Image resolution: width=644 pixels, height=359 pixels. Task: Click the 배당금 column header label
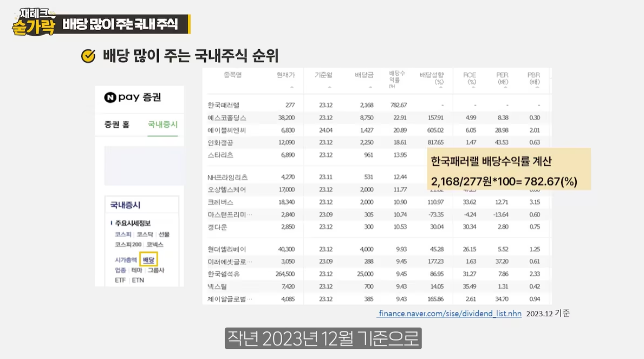click(365, 75)
